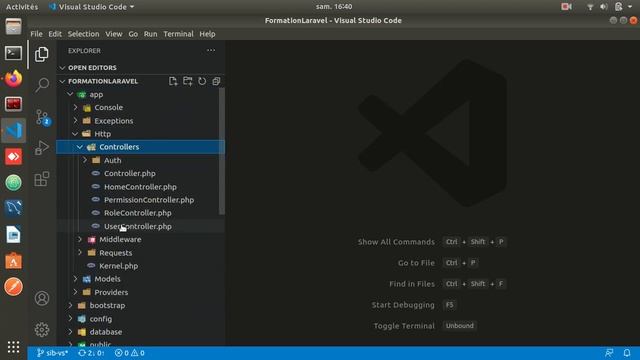Open Kernel.php file

[140, 266]
